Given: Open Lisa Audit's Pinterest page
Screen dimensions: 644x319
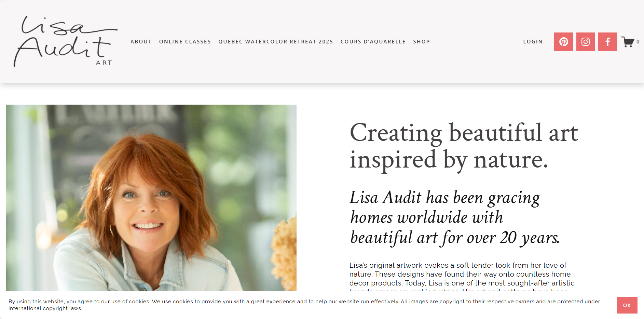Looking at the screenshot, I should 563,42.
